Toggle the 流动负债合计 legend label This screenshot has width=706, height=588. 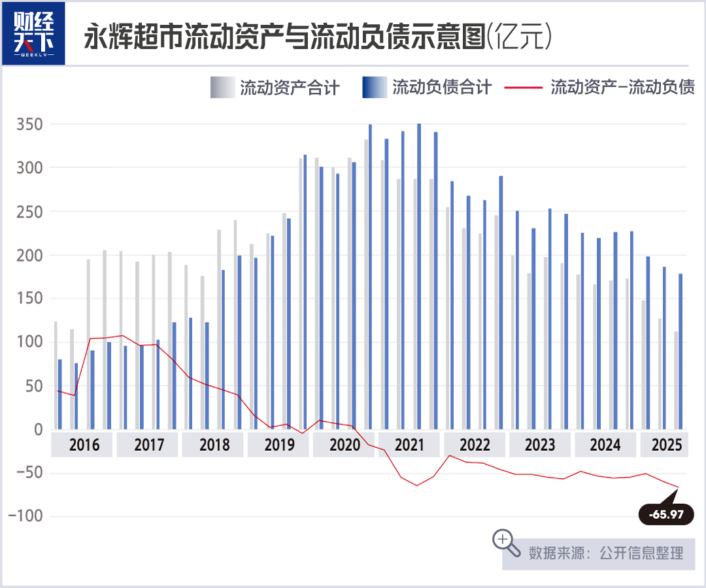[x=442, y=88]
